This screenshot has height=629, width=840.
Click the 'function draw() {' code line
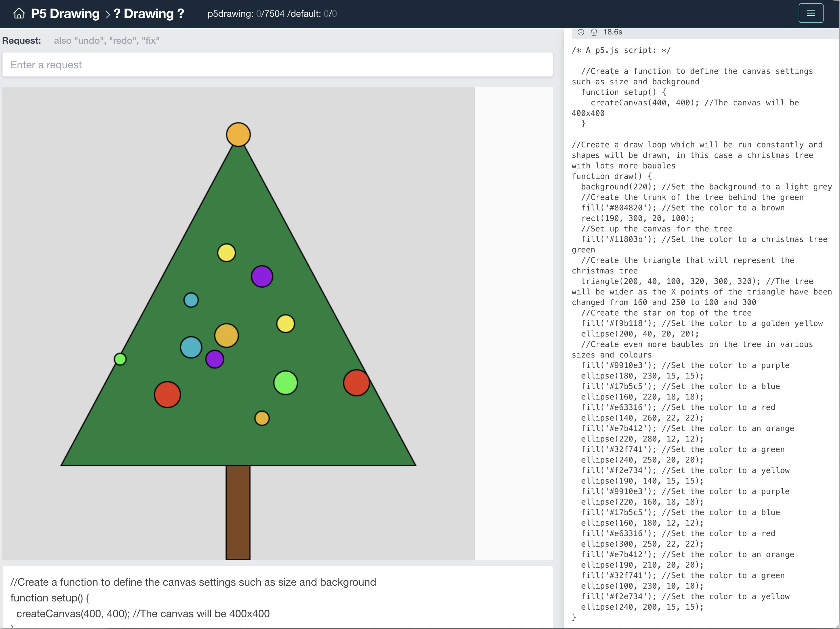(611, 176)
